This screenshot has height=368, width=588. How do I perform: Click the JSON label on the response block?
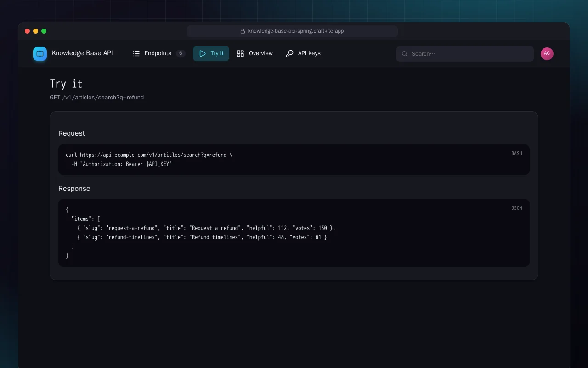tap(517, 208)
